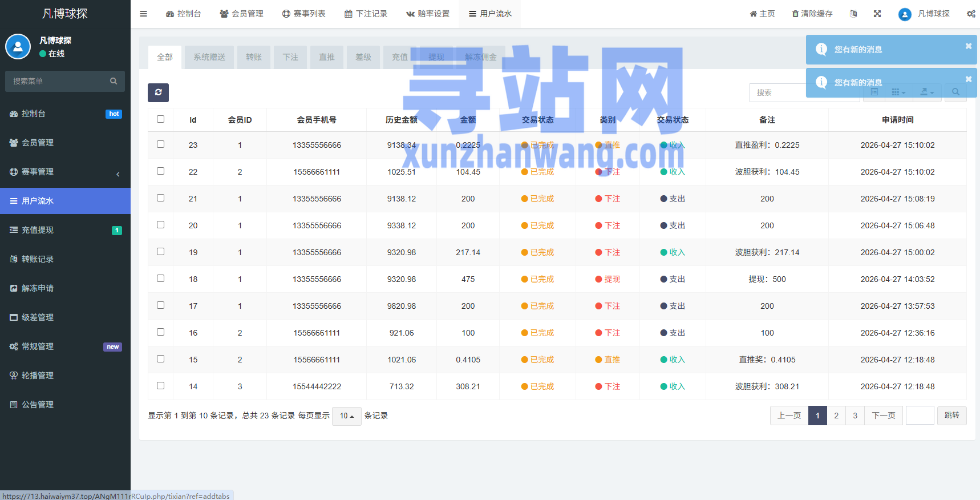
Task: Click the translate language icon in header
Action: point(853,14)
